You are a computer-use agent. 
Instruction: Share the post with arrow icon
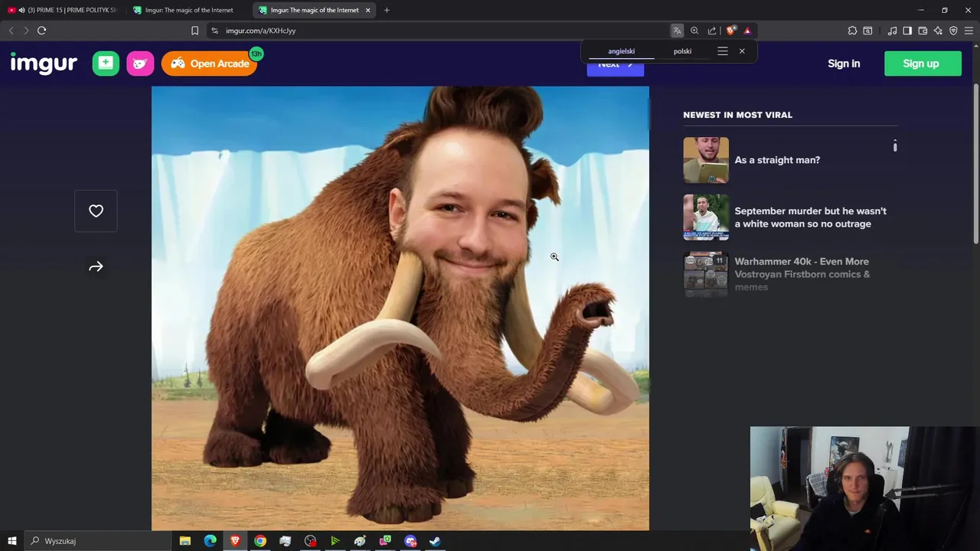pyautogui.click(x=96, y=266)
